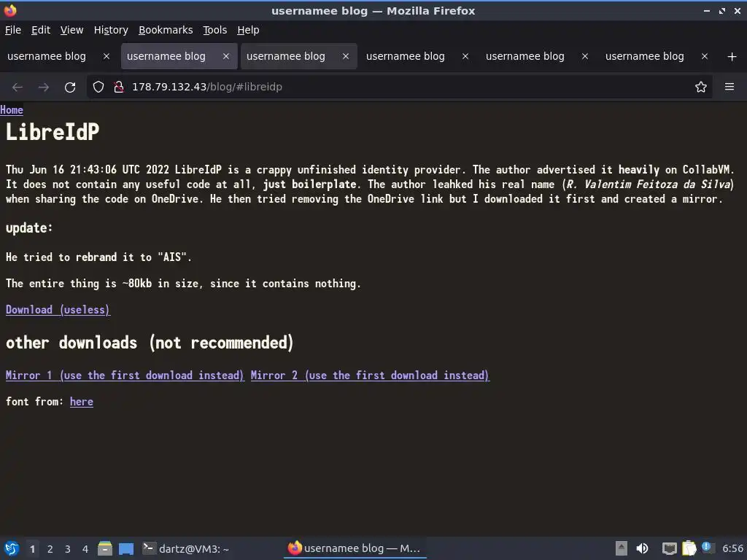Click the LibreIdP page heading
Image resolution: width=747 pixels, height=560 pixels.
coord(53,132)
